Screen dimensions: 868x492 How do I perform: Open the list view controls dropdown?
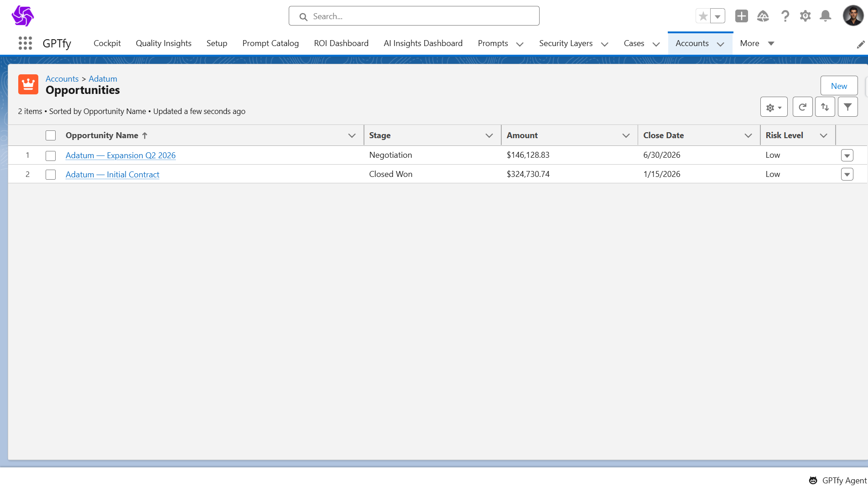(x=774, y=107)
